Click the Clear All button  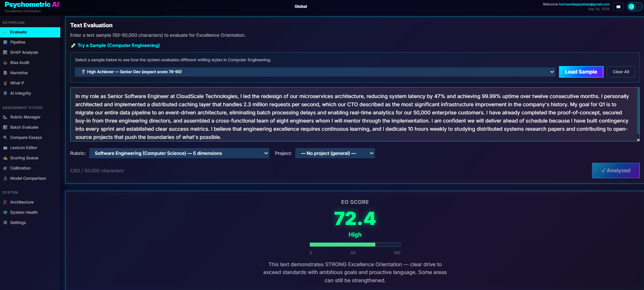coord(621,72)
